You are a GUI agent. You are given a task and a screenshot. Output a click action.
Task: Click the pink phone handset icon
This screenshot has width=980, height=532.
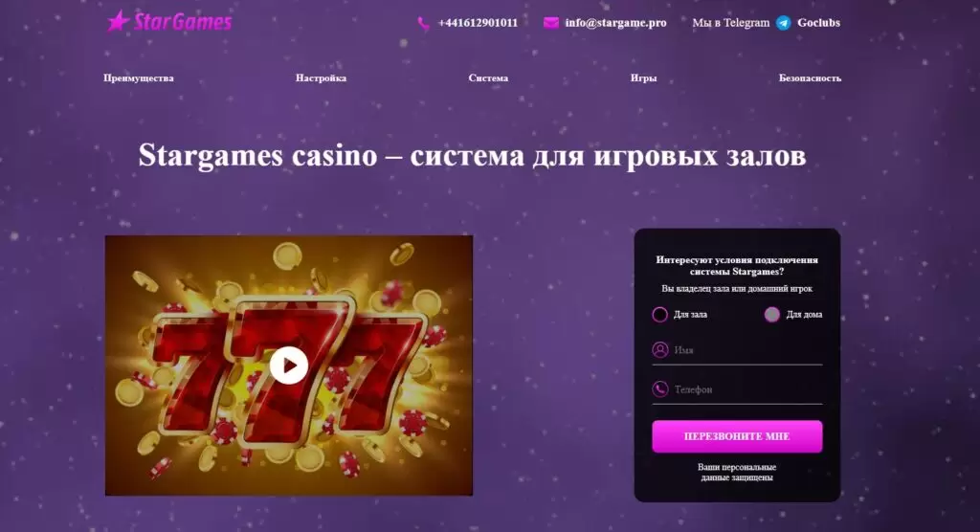tap(424, 24)
